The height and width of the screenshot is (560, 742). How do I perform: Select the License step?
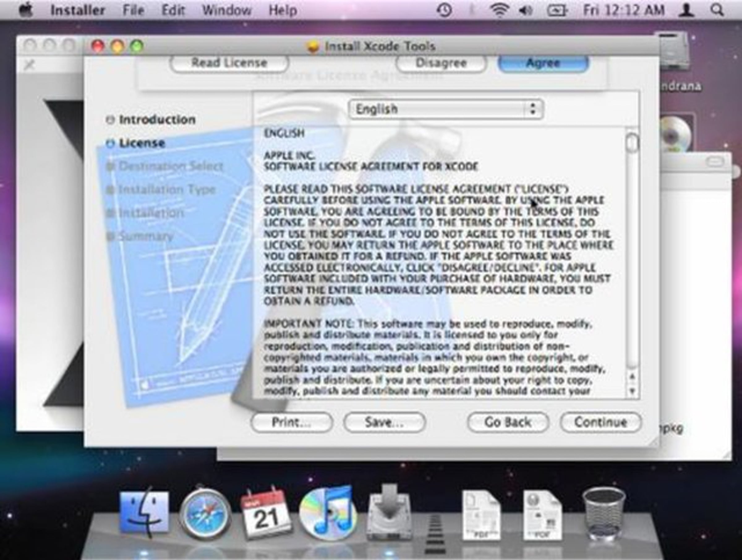pyautogui.click(x=135, y=143)
